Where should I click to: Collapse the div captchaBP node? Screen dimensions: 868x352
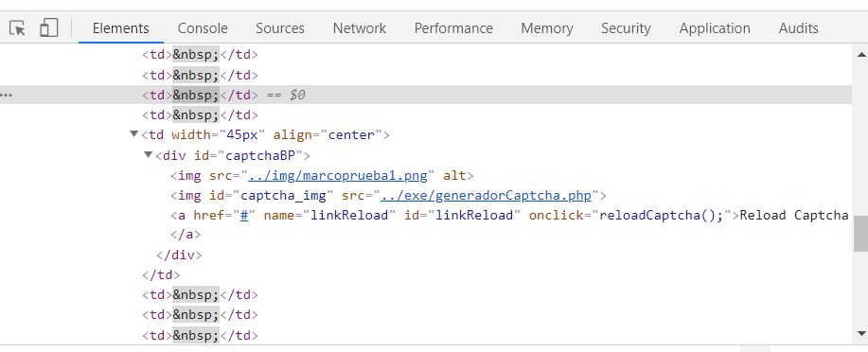click(148, 154)
